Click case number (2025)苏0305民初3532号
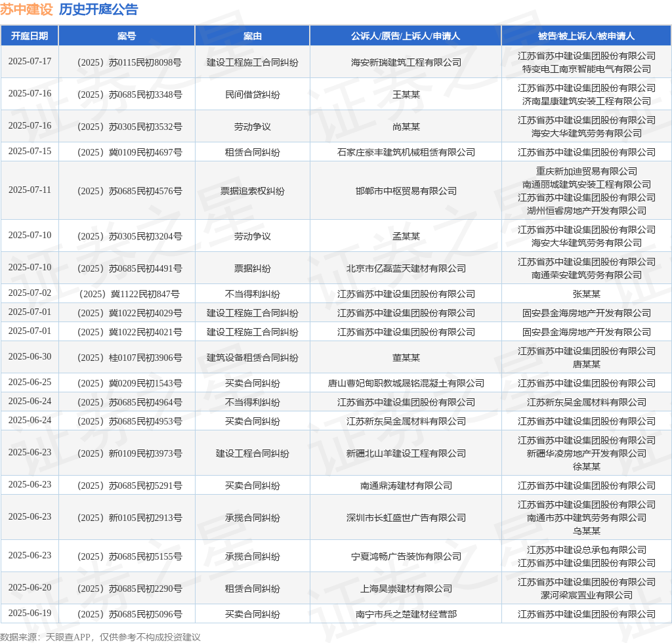The width and height of the screenshot is (672, 643). [x=129, y=127]
